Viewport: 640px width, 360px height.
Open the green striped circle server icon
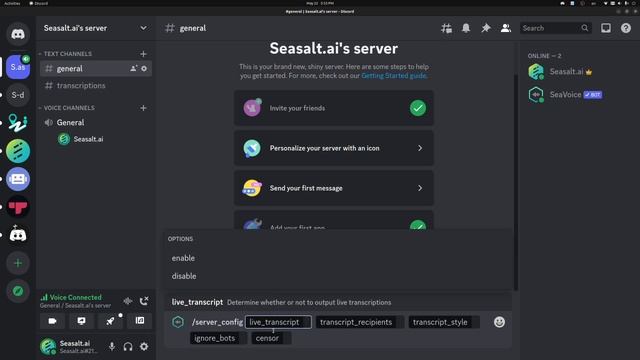(x=18, y=151)
